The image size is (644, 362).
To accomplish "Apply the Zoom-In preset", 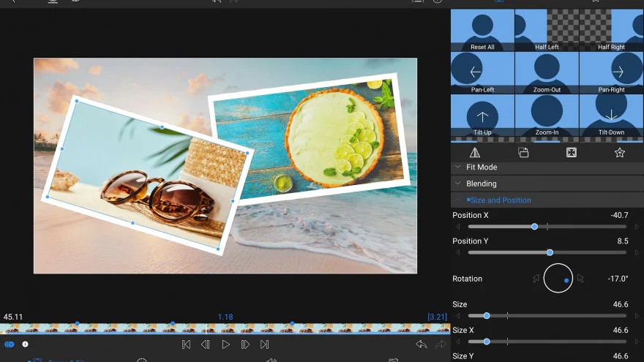I will [547, 116].
